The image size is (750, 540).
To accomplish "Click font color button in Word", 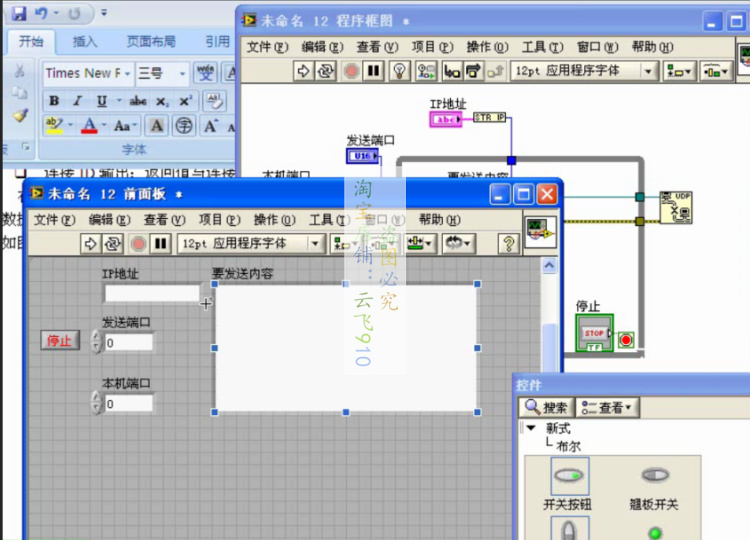I will pyautogui.click(x=89, y=126).
